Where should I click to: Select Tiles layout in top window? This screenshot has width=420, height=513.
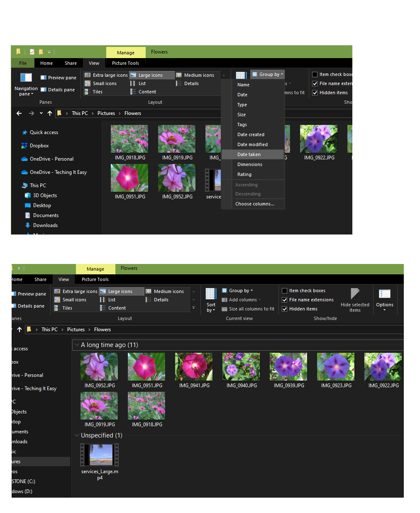[94, 92]
